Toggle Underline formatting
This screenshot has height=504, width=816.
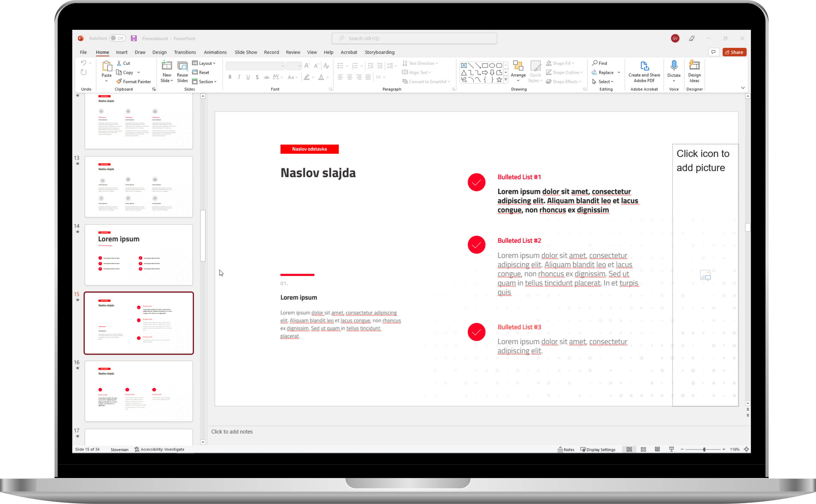(248, 77)
